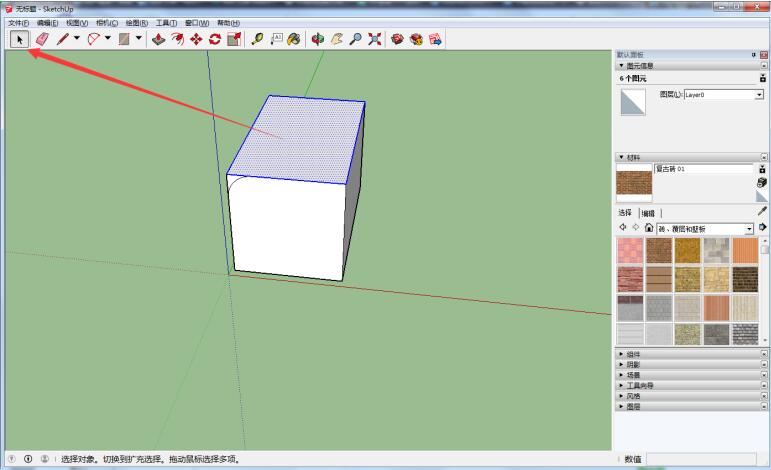Open the Layer0 layer dropdown

pyautogui.click(x=758, y=94)
